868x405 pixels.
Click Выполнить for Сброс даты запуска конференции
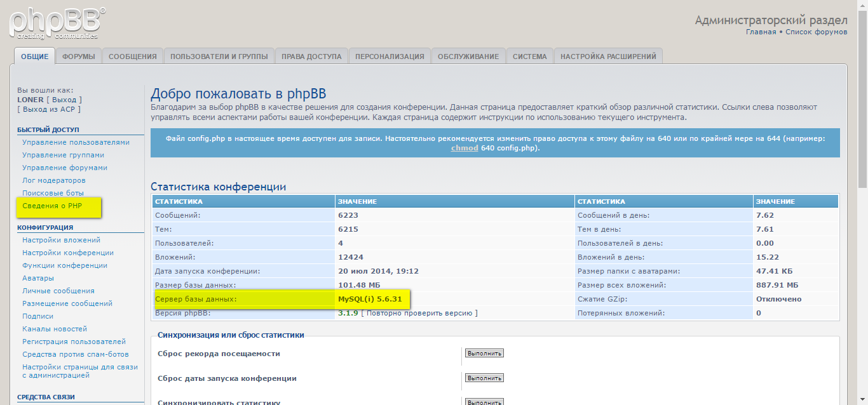484,378
